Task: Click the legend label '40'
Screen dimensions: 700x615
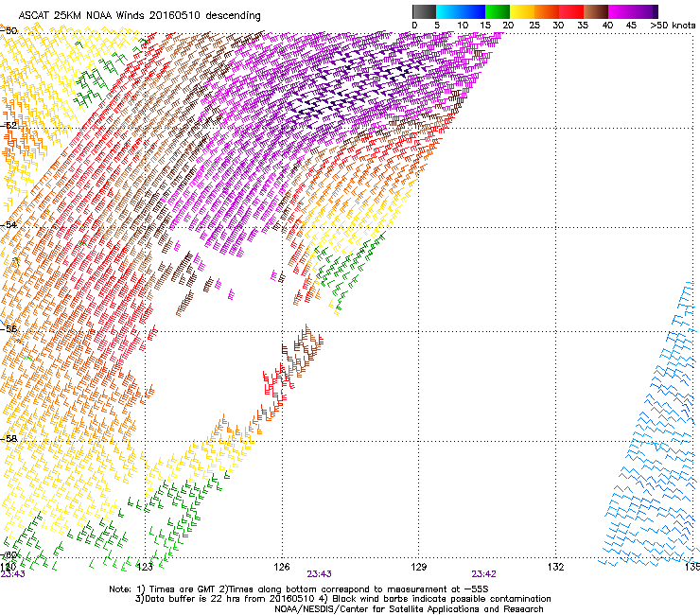Action: coord(607,25)
